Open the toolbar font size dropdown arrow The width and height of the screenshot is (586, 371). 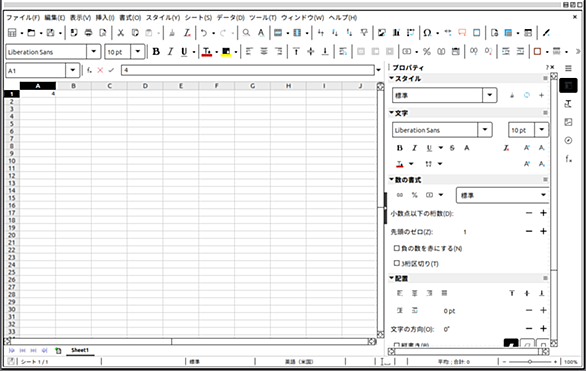pos(138,52)
